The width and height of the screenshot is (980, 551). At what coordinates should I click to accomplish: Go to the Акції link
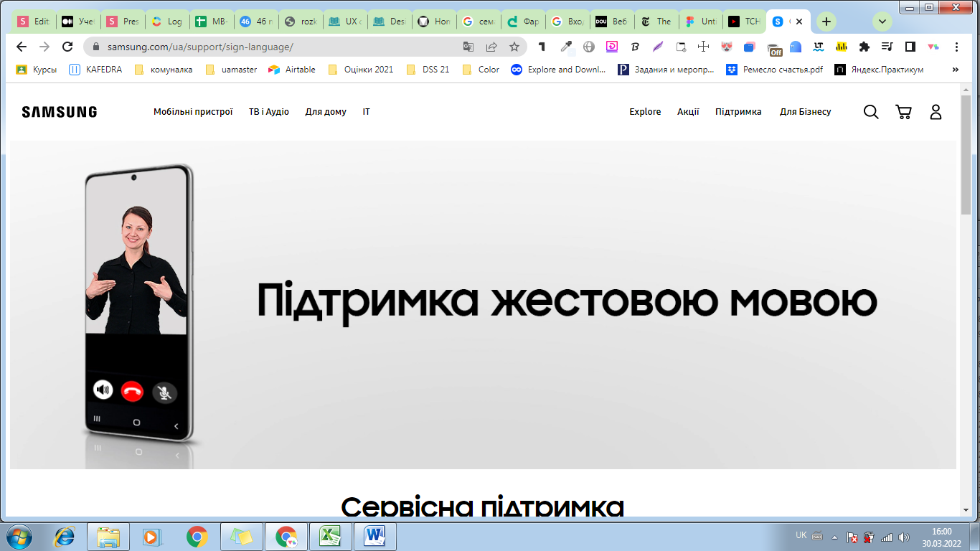tap(688, 112)
